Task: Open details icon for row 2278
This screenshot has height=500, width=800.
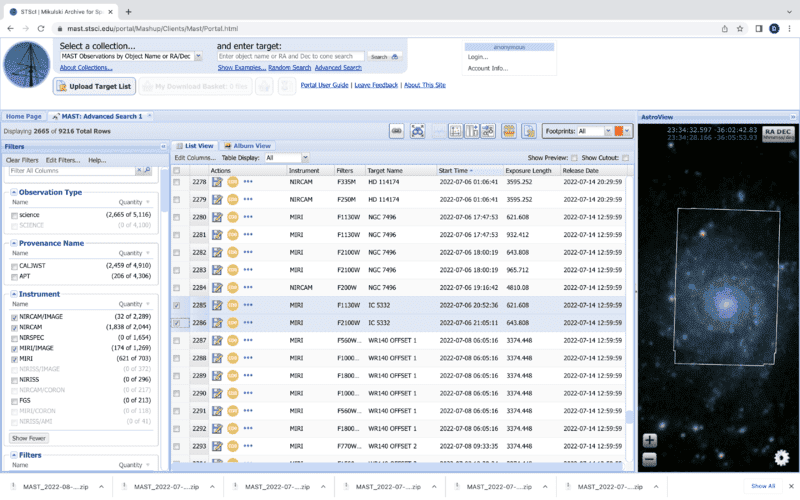Action: tap(217, 182)
